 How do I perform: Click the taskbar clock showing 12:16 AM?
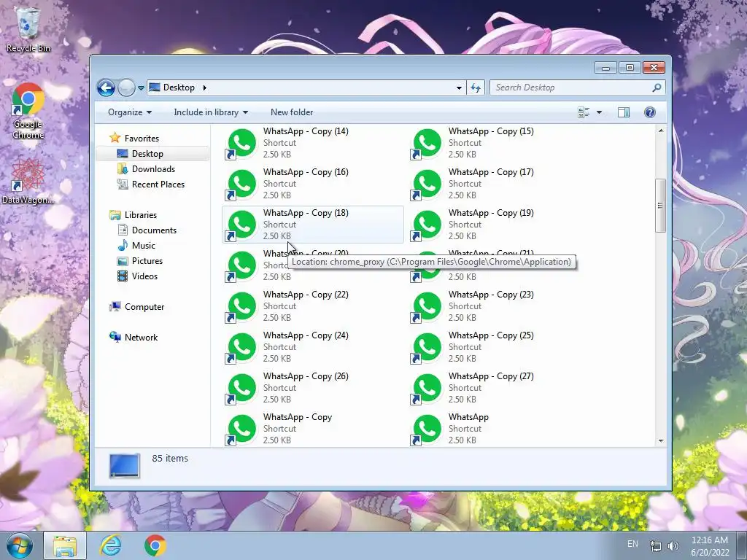[710, 546]
